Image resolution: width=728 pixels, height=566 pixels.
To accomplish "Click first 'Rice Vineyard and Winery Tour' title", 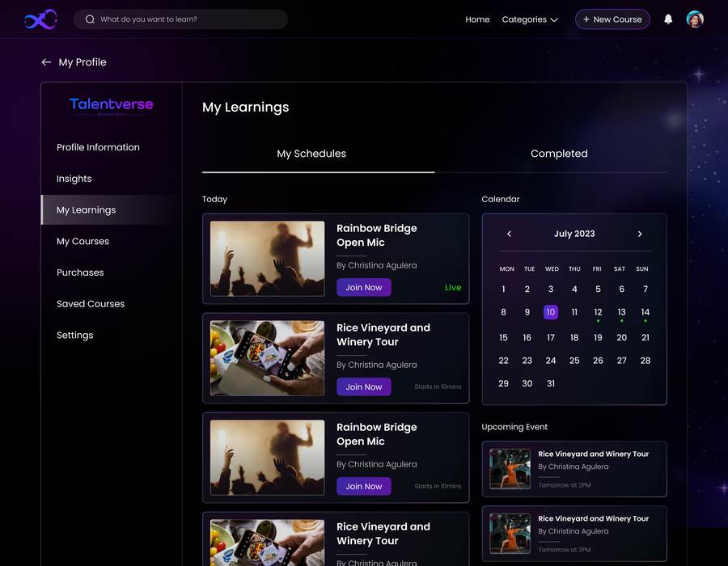I will pos(383,335).
